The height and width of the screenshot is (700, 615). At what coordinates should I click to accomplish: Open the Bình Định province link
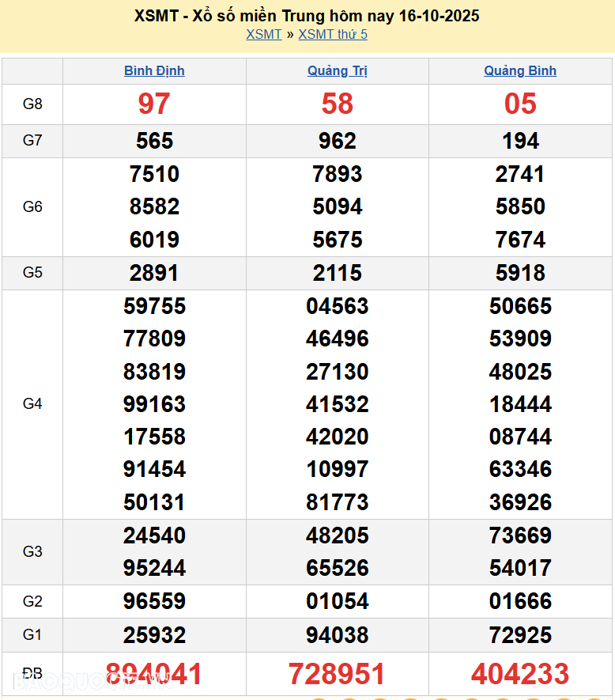tap(154, 70)
